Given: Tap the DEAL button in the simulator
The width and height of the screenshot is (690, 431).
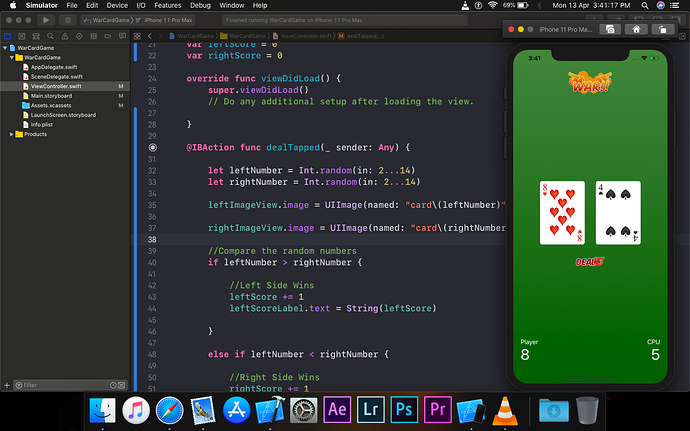Looking at the screenshot, I should tap(588, 262).
